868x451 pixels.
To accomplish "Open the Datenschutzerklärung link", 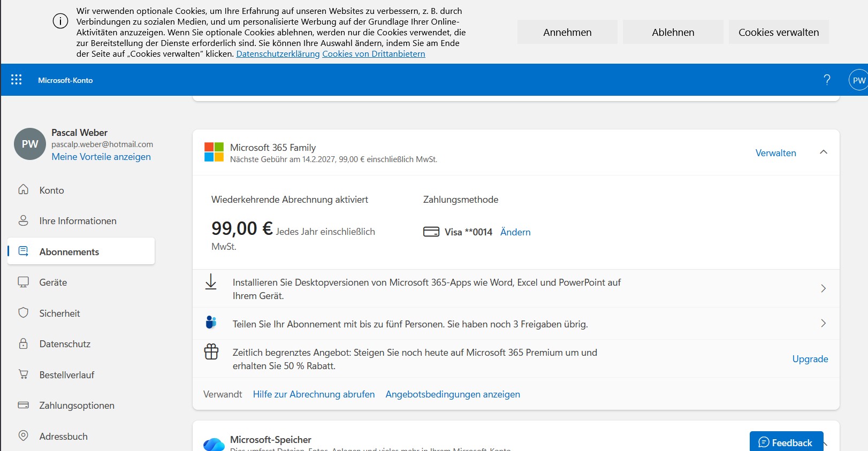I will click(x=278, y=54).
